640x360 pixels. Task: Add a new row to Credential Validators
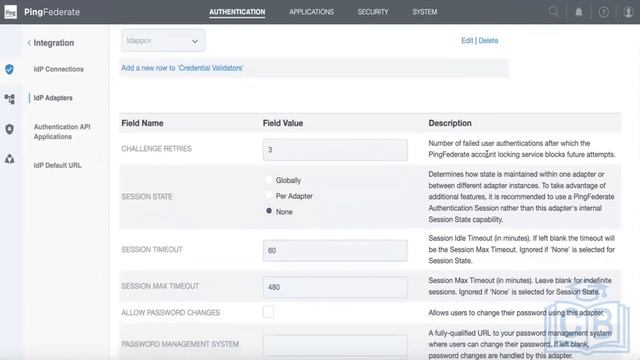(x=182, y=68)
